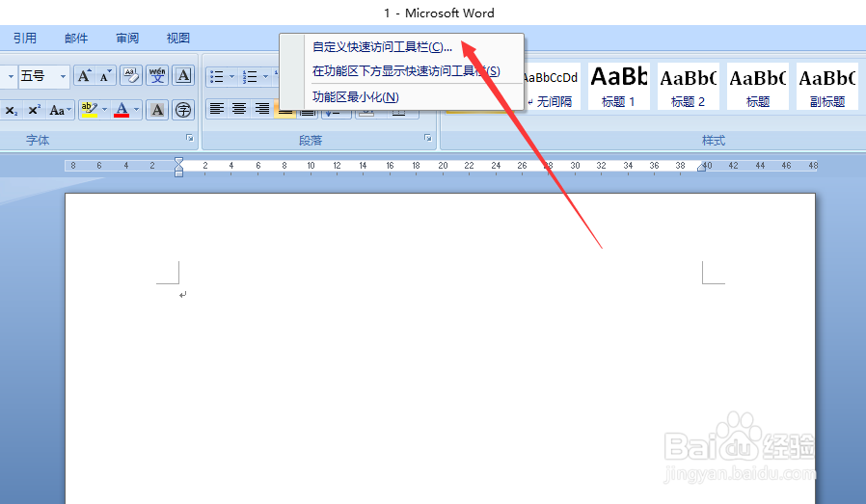Click the Grow Font button
866x504 pixels.
click(84, 75)
